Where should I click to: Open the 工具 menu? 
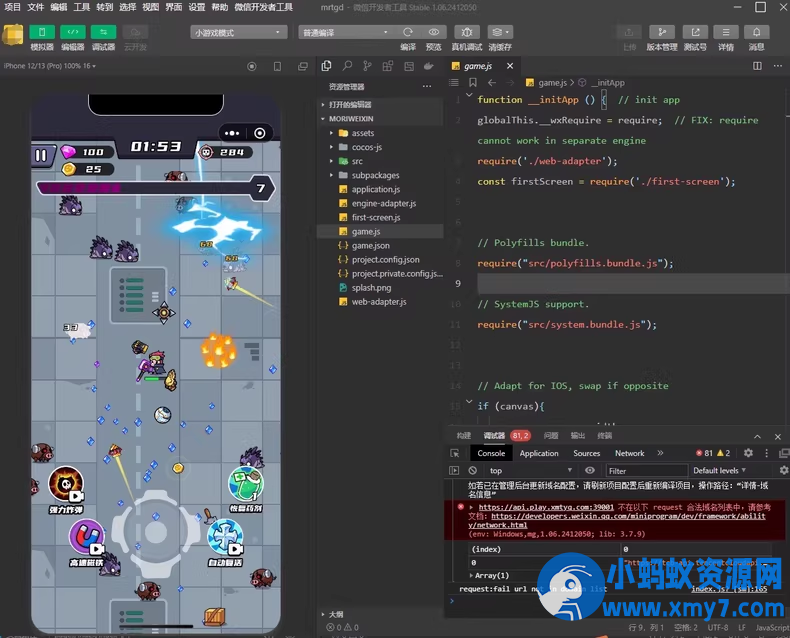(82, 7)
